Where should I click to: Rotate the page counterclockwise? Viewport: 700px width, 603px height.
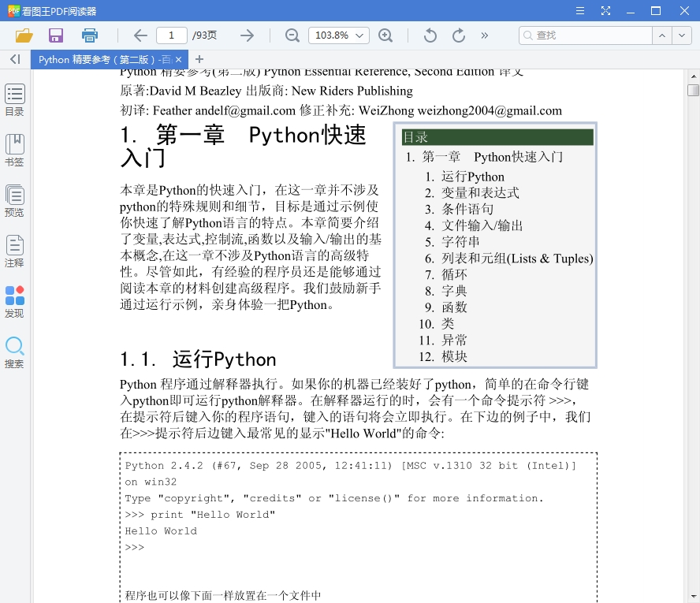click(x=430, y=35)
